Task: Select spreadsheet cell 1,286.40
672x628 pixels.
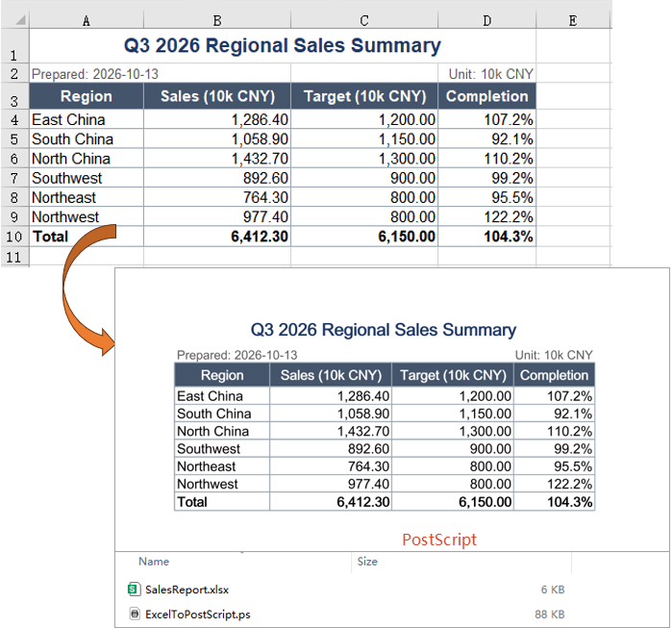Action: click(217, 119)
